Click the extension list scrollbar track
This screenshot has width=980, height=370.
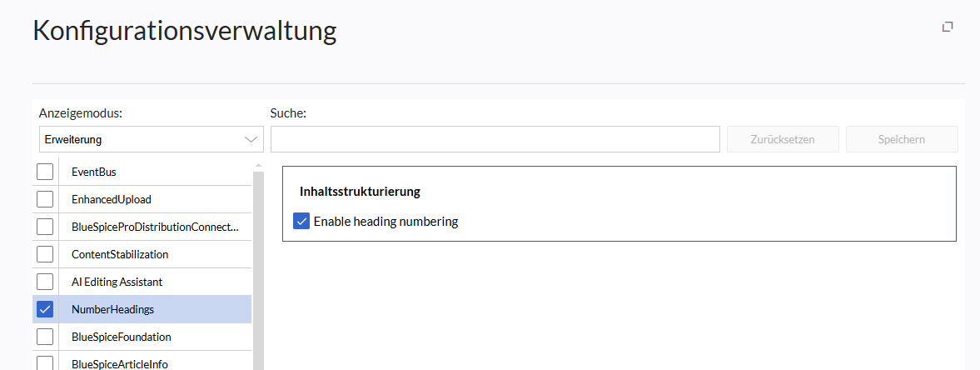(258, 267)
